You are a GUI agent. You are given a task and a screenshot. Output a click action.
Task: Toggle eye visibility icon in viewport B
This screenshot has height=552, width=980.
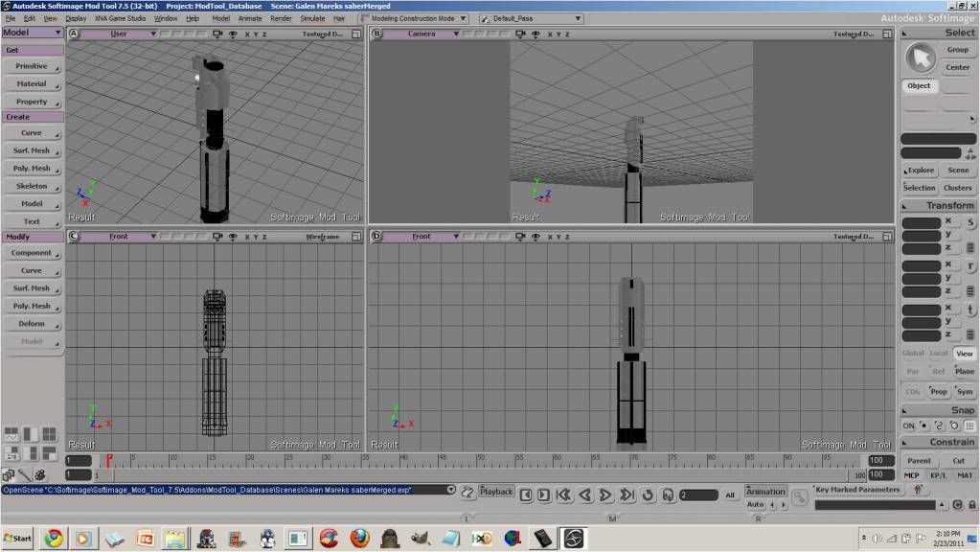click(536, 34)
